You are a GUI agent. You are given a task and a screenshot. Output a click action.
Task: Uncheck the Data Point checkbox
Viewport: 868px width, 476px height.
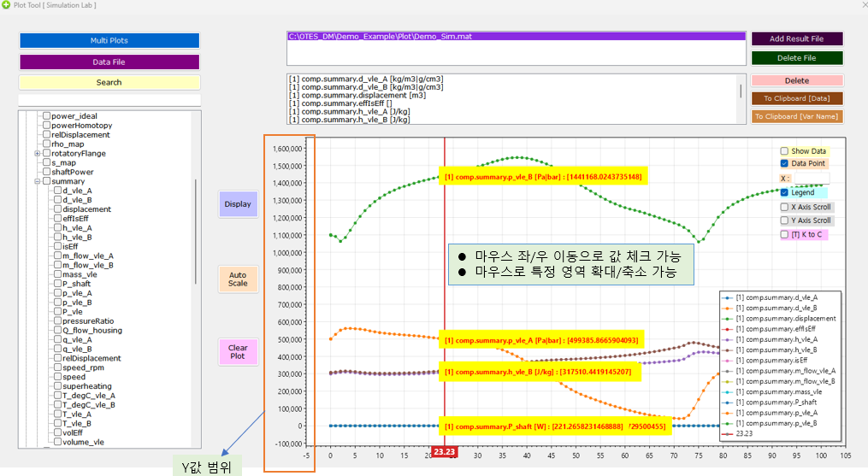point(784,163)
